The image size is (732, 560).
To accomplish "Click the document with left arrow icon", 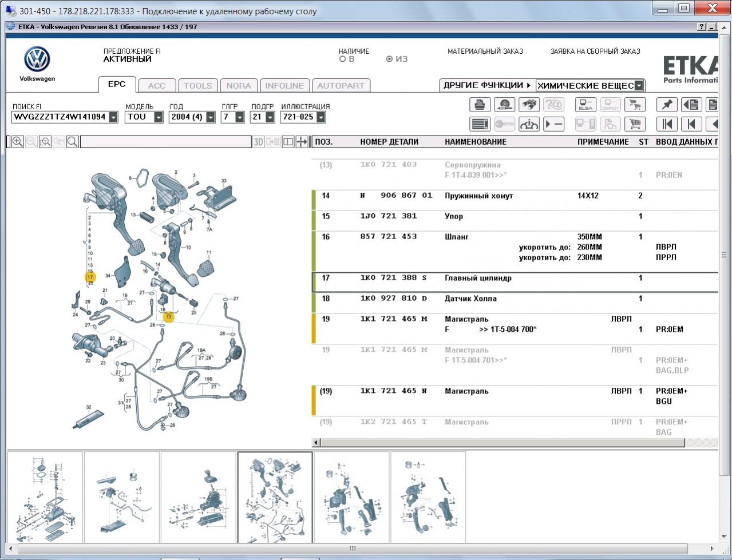I will [x=691, y=105].
